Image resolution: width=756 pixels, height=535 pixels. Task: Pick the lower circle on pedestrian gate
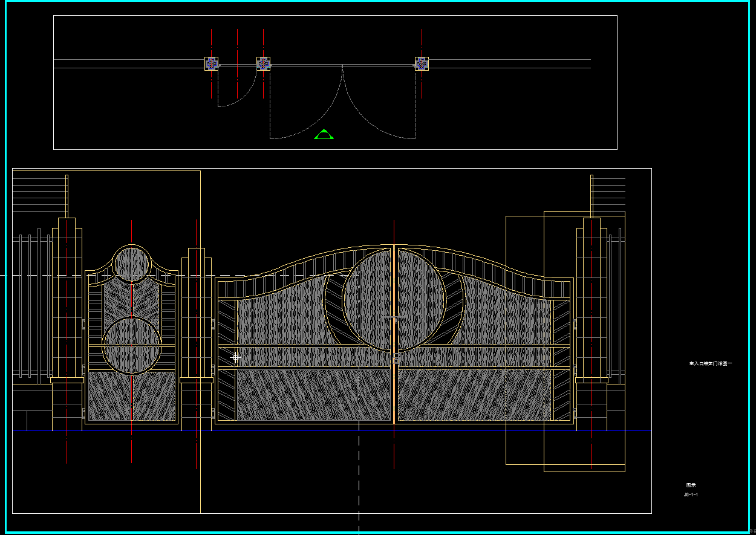[131, 345]
